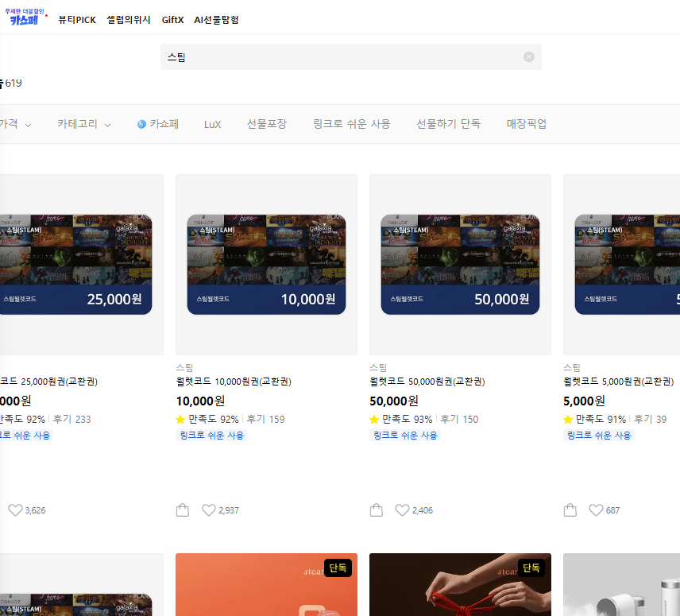View reviews 후기 233 for 25,000원권

72,420
